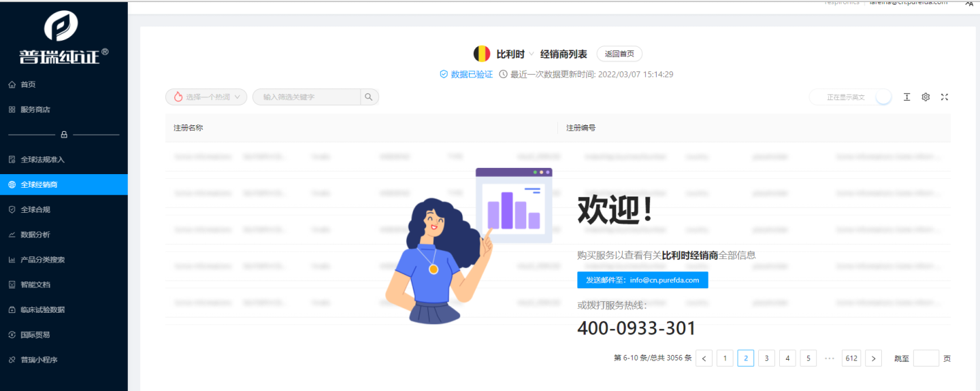Click the 注册编号 column header

[754, 128]
